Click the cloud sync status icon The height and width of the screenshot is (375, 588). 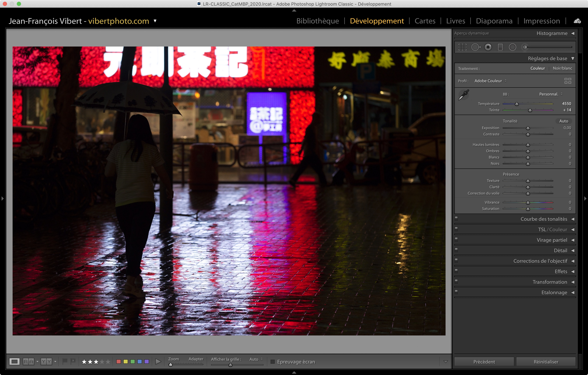tap(577, 21)
